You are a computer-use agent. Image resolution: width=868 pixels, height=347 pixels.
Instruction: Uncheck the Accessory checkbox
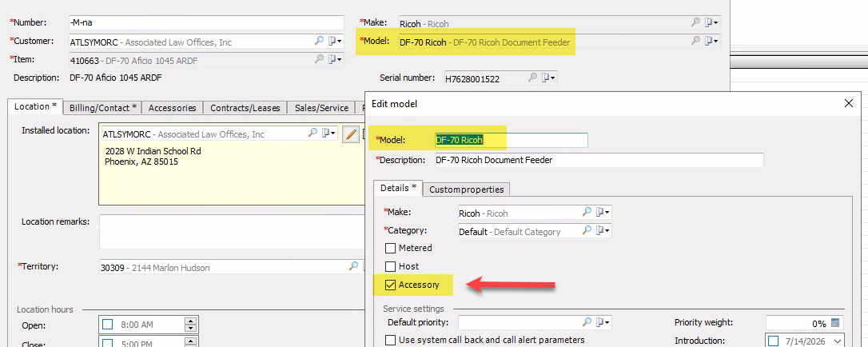390,285
